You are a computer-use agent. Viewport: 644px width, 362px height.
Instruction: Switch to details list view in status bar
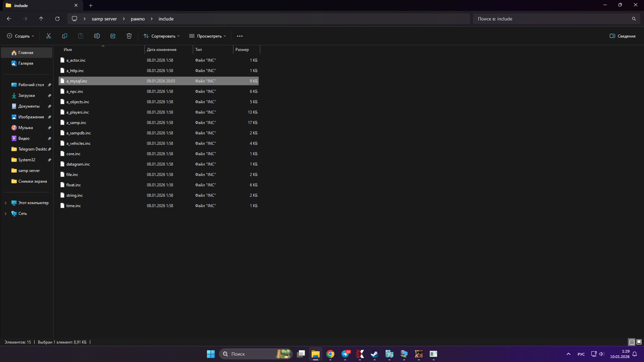pyautogui.click(x=632, y=342)
